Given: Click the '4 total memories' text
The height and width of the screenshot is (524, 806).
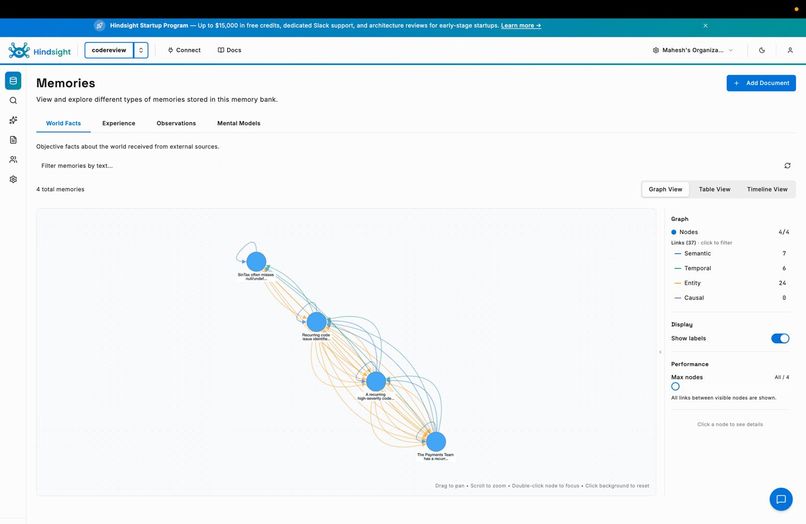Looking at the screenshot, I should pos(60,189).
